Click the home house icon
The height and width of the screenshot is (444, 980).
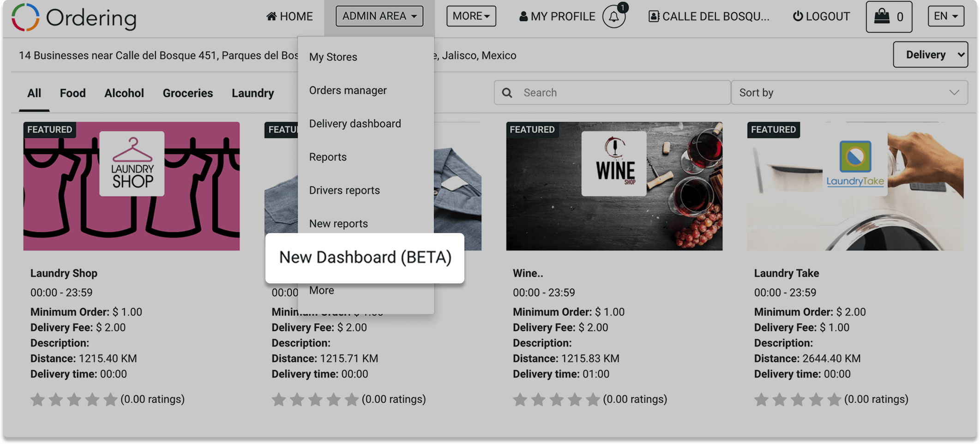click(x=271, y=16)
